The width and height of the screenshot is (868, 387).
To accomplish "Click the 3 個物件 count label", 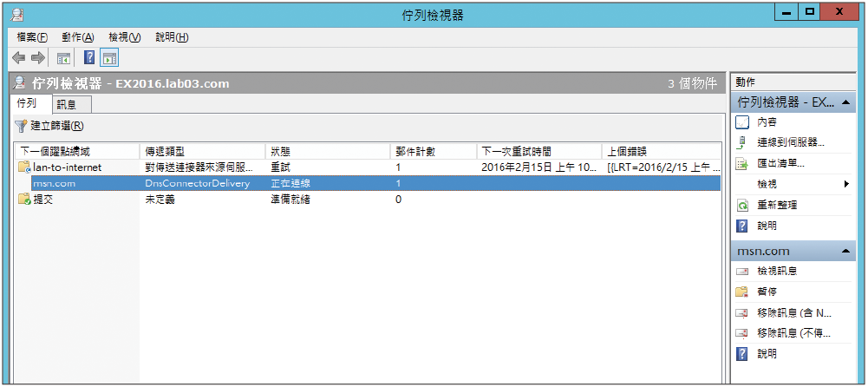I will (x=692, y=84).
